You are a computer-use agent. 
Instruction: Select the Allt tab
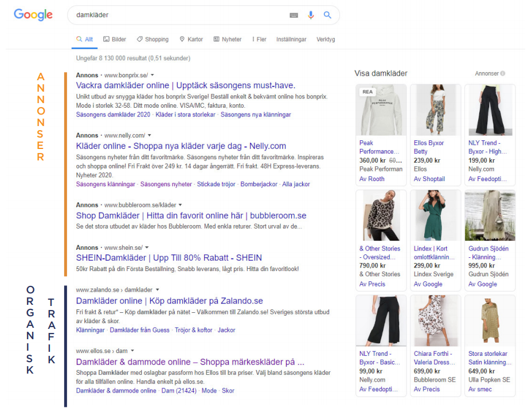pyautogui.click(x=84, y=40)
